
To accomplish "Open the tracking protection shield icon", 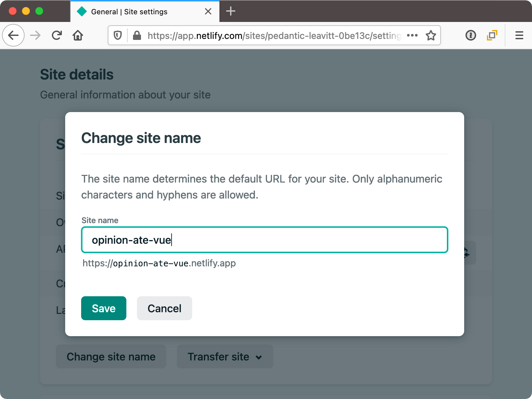I will point(118,35).
